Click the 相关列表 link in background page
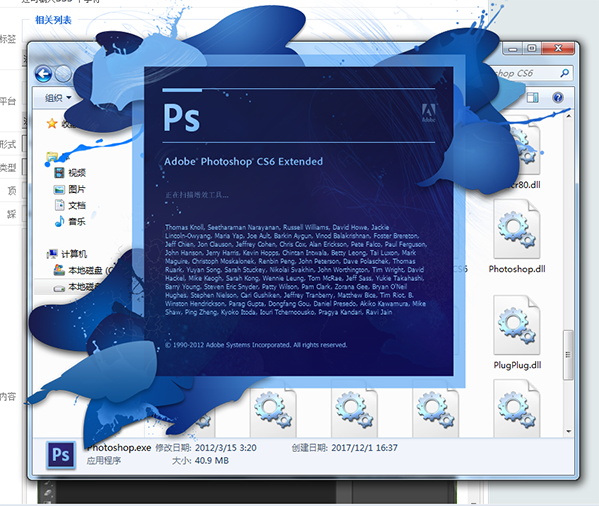599x506 pixels. tap(53, 20)
